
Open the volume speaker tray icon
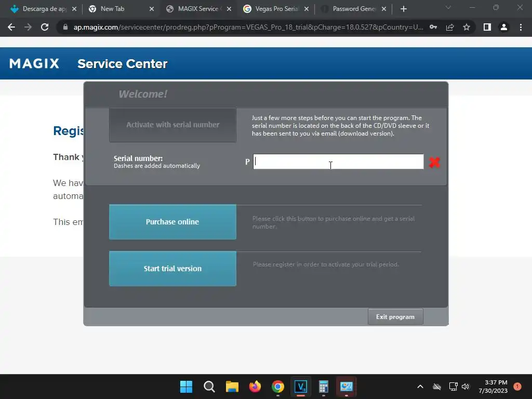[465, 387]
